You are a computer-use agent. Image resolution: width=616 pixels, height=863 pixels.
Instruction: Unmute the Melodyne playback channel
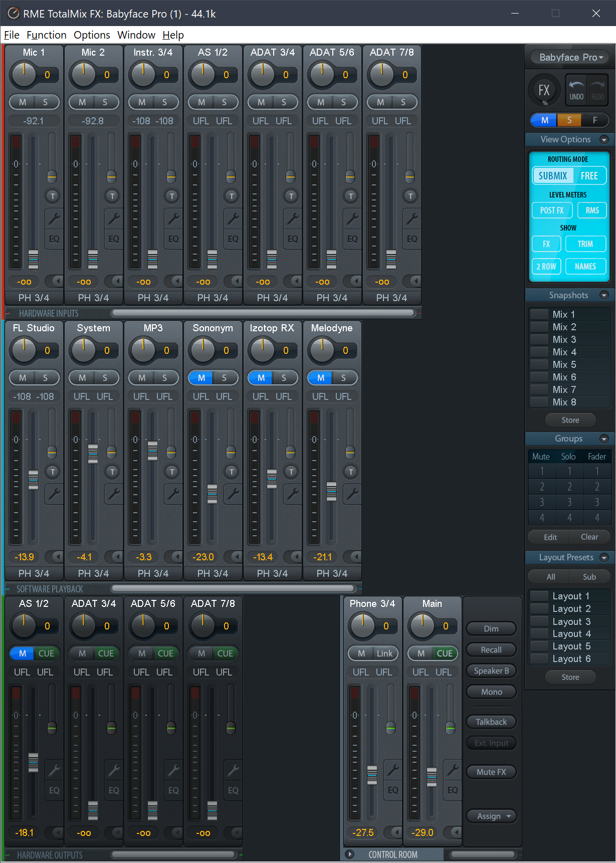(x=321, y=378)
